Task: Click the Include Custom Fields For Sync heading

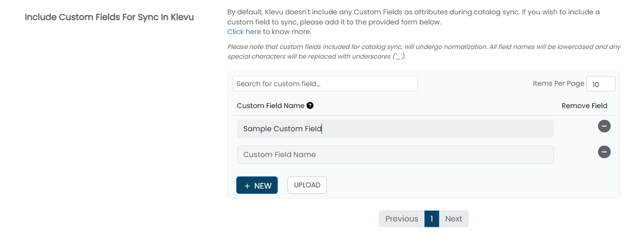Action: coord(109,17)
